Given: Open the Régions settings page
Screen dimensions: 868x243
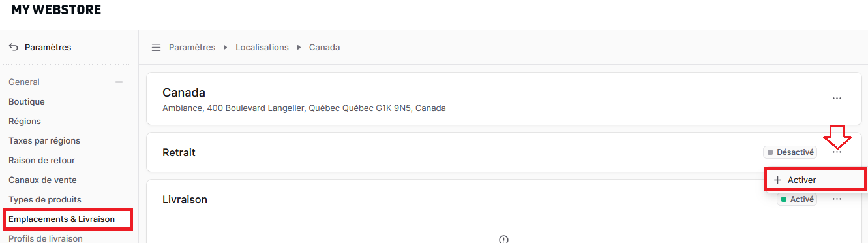Looking at the screenshot, I should coord(25,121).
